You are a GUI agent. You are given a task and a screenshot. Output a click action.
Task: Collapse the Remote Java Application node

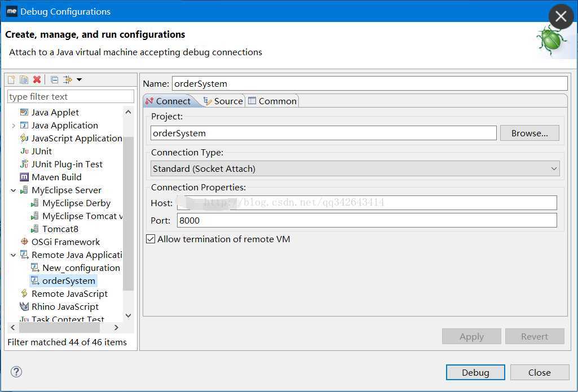[14, 255]
